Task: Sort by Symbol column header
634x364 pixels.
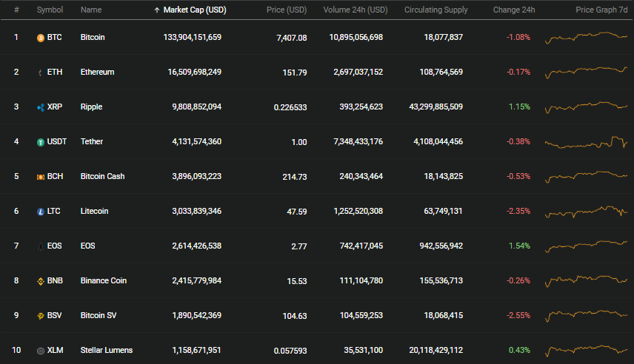Action: click(x=50, y=10)
